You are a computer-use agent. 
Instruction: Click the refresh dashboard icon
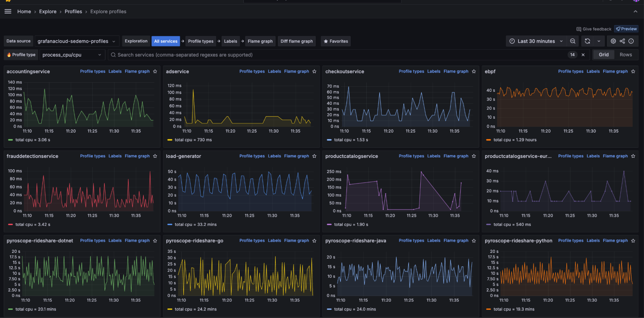588,41
